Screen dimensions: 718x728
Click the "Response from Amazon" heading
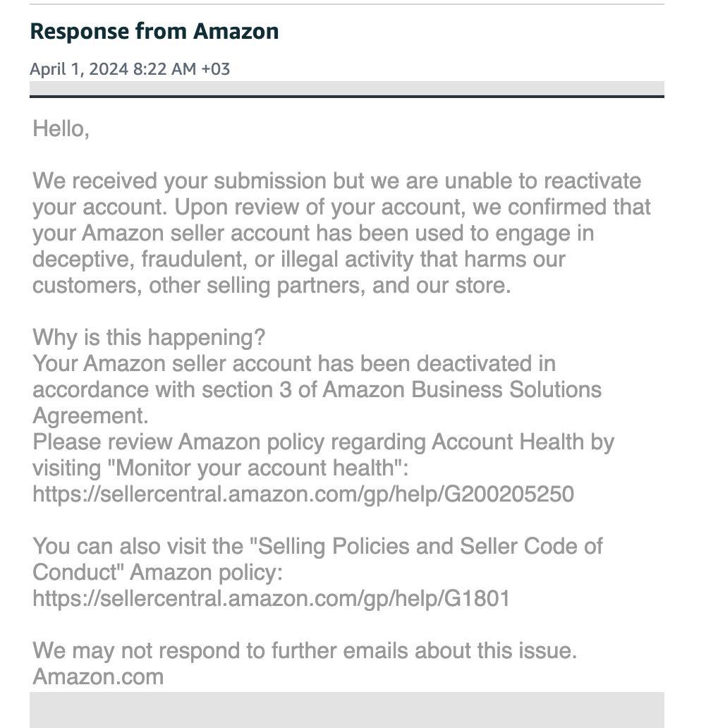154,32
